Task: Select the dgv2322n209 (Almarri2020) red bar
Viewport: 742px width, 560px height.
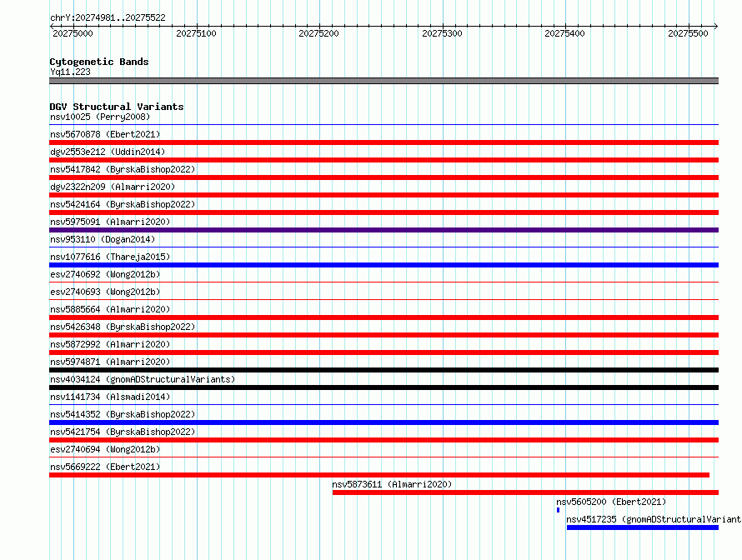Action: coord(384,195)
